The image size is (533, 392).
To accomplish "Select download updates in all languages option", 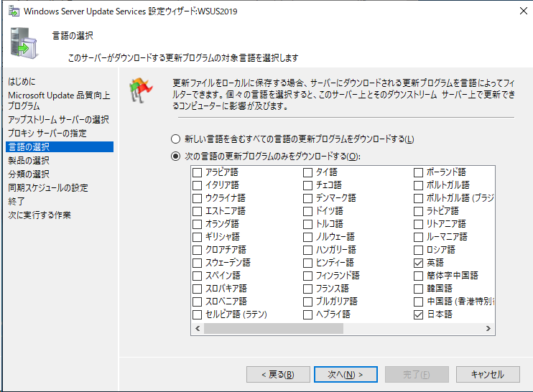I will 175,139.
